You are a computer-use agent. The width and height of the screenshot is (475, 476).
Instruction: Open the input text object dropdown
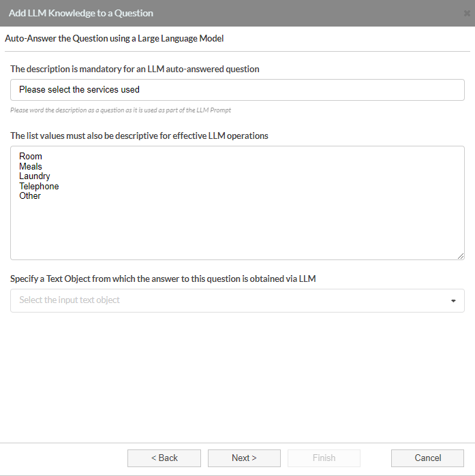pyautogui.click(x=237, y=300)
